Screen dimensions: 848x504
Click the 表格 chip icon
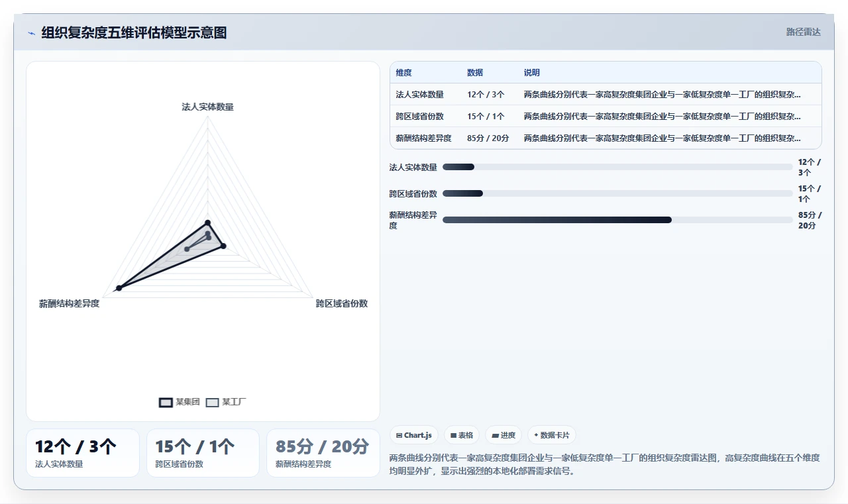pyautogui.click(x=453, y=436)
